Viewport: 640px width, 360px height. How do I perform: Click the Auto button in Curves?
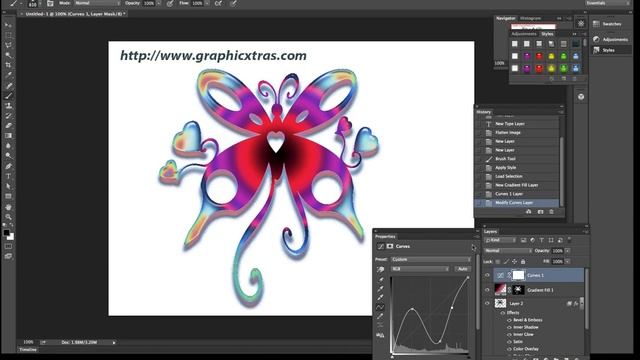tap(462, 269)
